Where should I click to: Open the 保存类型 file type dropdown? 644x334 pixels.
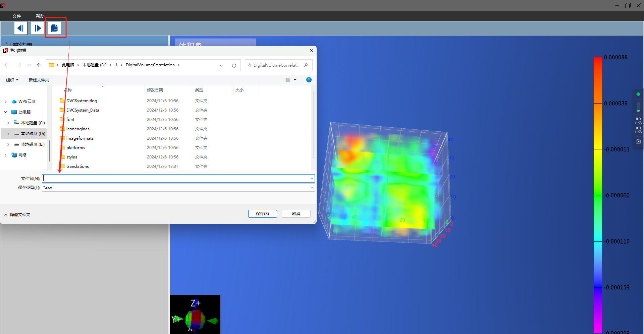point(312,188)
